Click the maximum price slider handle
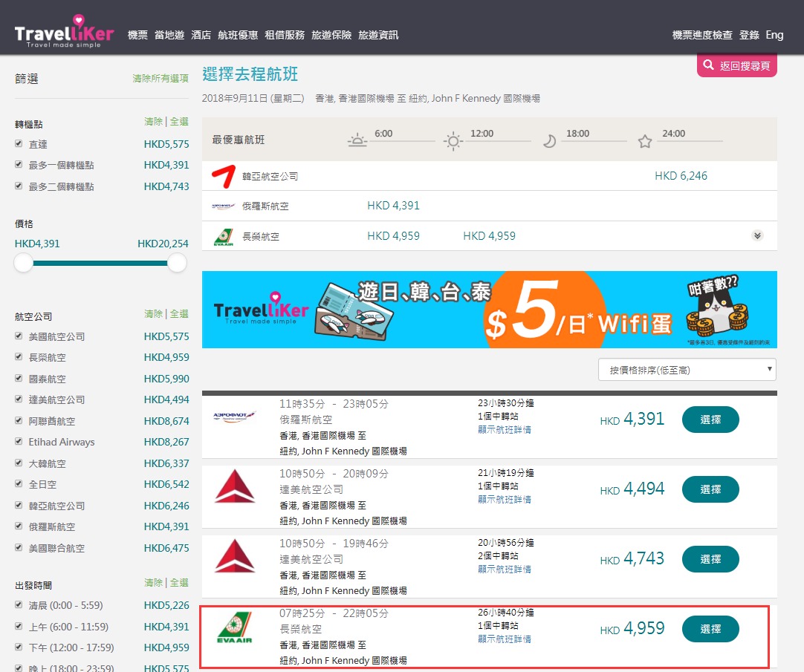804x672 pixels. [177, 263]
